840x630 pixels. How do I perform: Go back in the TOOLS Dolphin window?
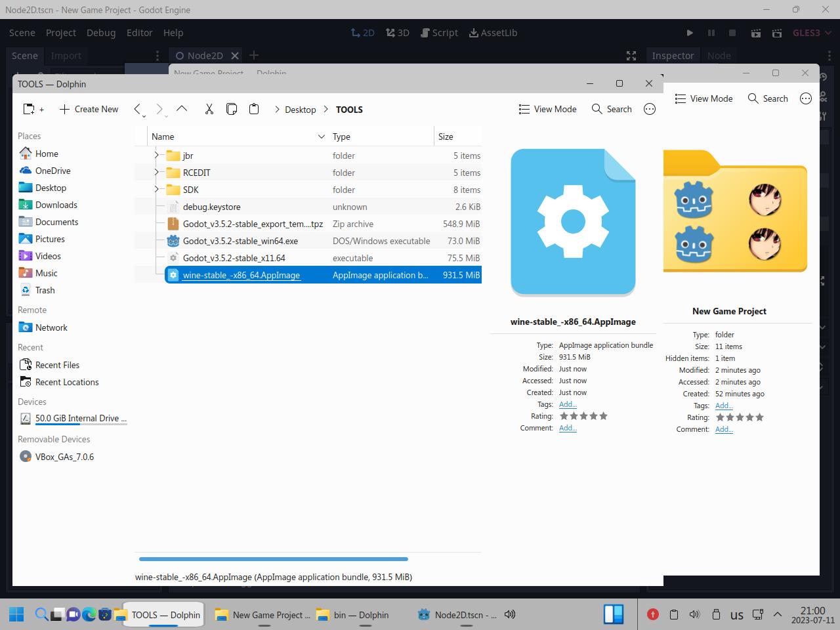[138, 110]
